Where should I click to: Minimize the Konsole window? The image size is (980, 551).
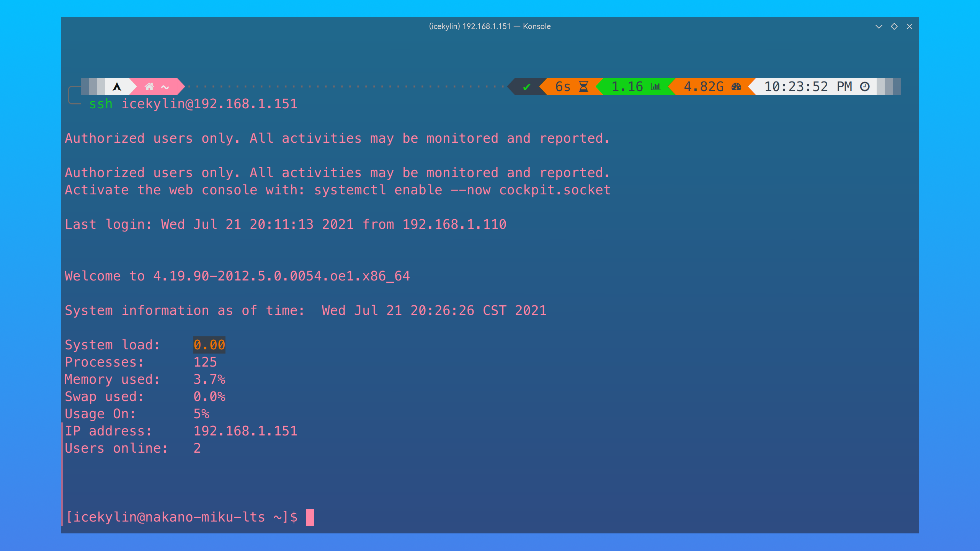click(879, 26)
